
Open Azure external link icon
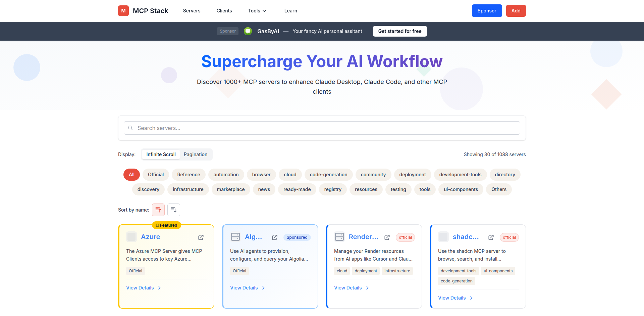click(201, 237)
